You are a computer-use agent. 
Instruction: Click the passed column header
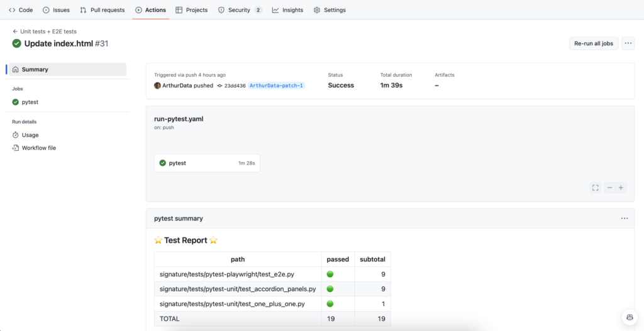(338, 259)
